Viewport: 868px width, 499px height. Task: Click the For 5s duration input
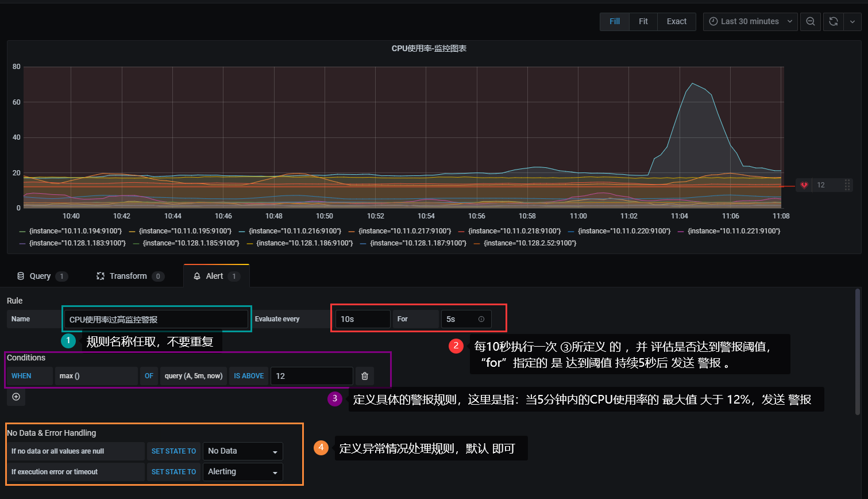(466, 319)
